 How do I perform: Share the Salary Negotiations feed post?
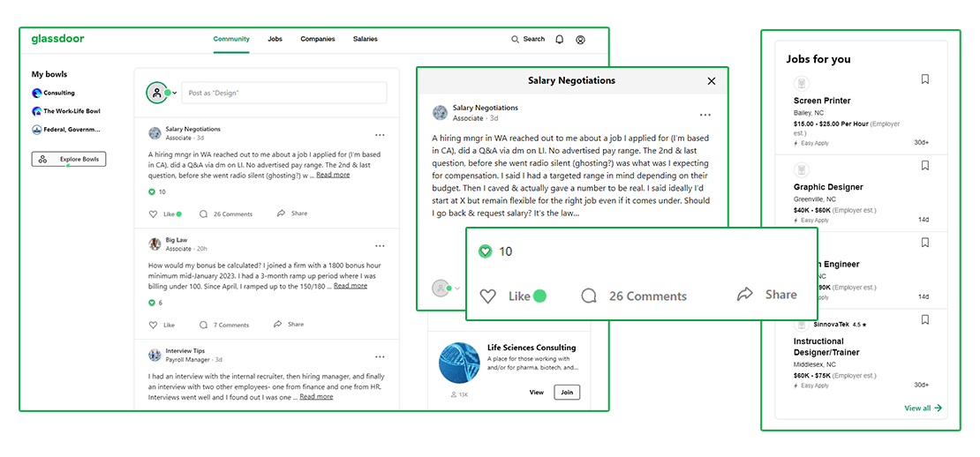click(292, 214)
